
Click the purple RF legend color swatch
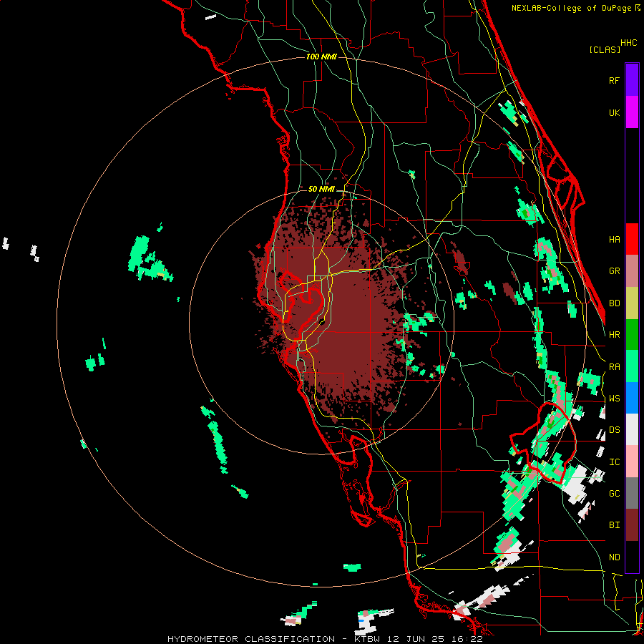click(632, 80)
